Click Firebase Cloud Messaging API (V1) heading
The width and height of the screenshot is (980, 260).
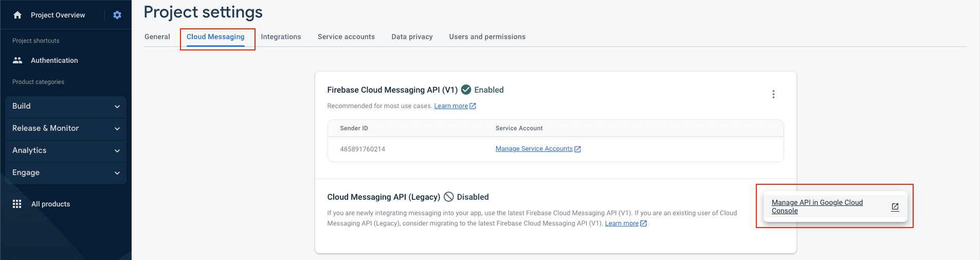[392, 90]
